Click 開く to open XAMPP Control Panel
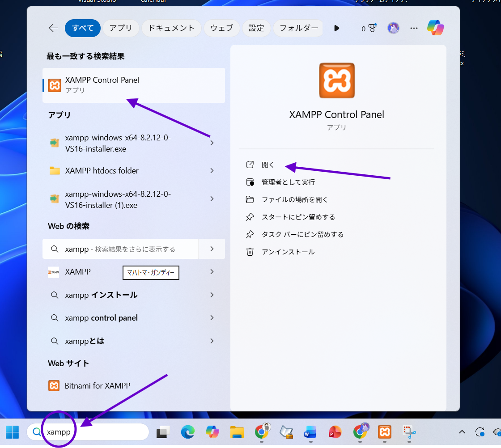The width and height of the screenshot is (501, 448). click(x=268, y=165)
